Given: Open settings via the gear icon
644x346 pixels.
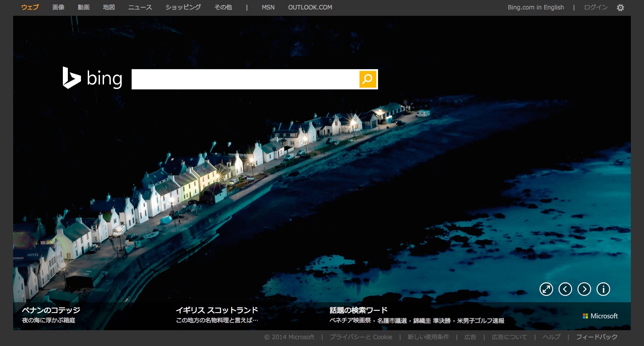Looking at the screenshot, I should (620, 8).
